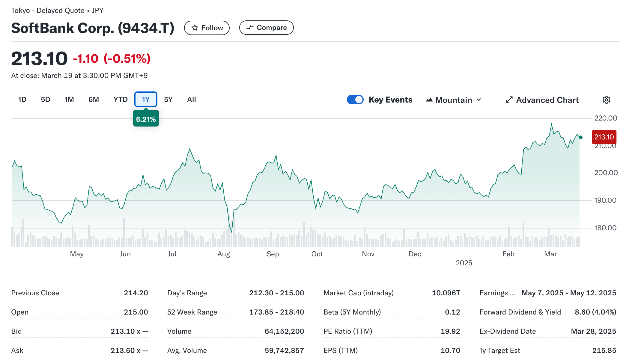Show All time range
The width and height of the screenshot is (629, 364).
pos(191,100)
